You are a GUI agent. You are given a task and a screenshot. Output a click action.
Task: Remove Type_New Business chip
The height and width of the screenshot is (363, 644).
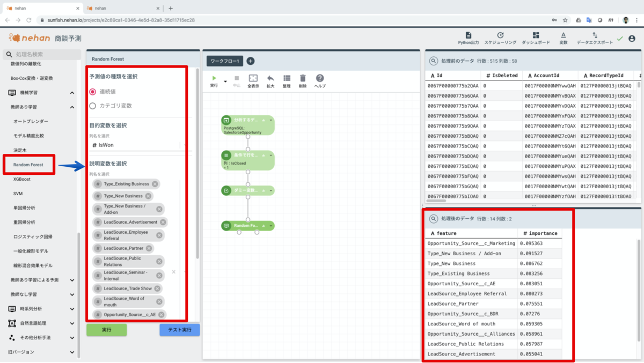pos(148,196)
